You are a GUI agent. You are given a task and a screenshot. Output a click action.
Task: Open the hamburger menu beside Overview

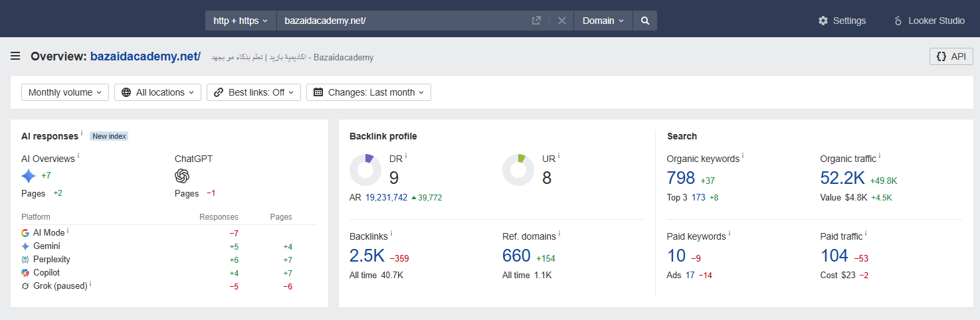[x=15, y=56]
